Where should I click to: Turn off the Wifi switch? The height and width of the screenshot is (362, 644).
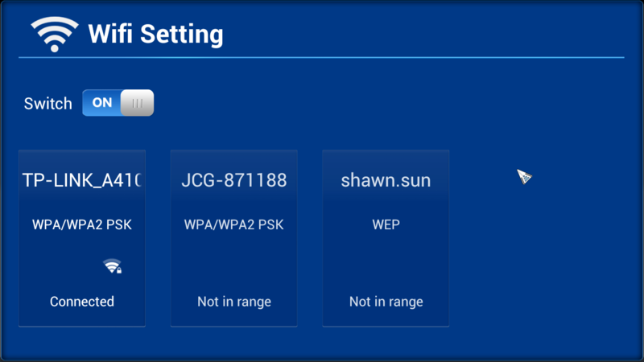(x=118, y=103)
